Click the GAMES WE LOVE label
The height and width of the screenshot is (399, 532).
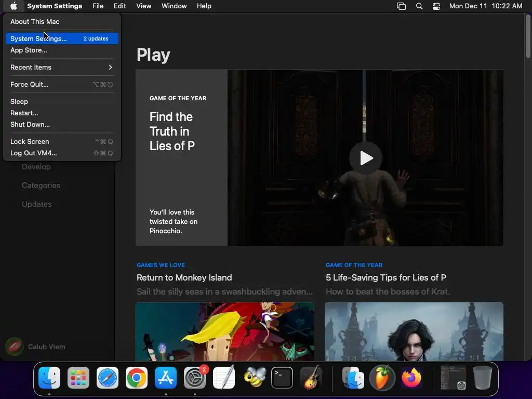[161, 265]
